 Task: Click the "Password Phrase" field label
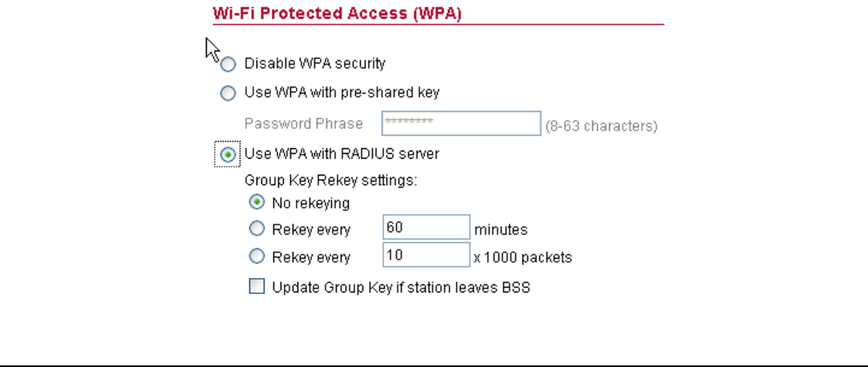(x=303, y=124)
